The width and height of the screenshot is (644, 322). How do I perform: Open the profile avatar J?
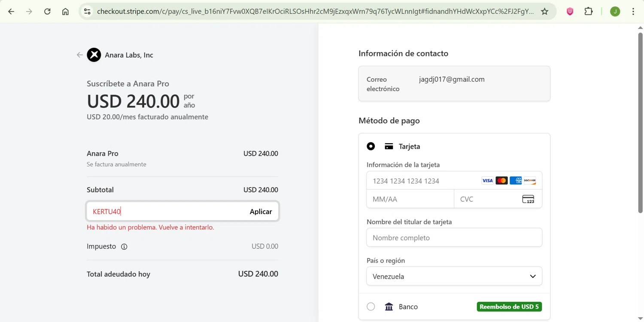tap(615, 12)
